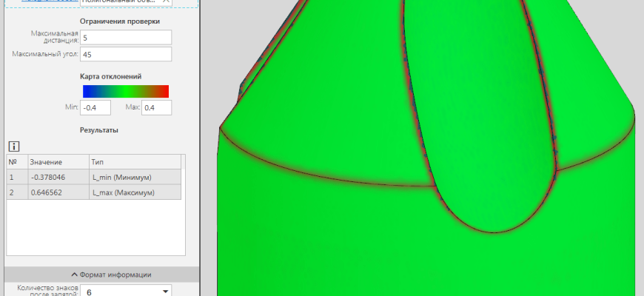The image size is (644, 296).
Task: Click the Max deviation value field
Action: click(156, 108)
